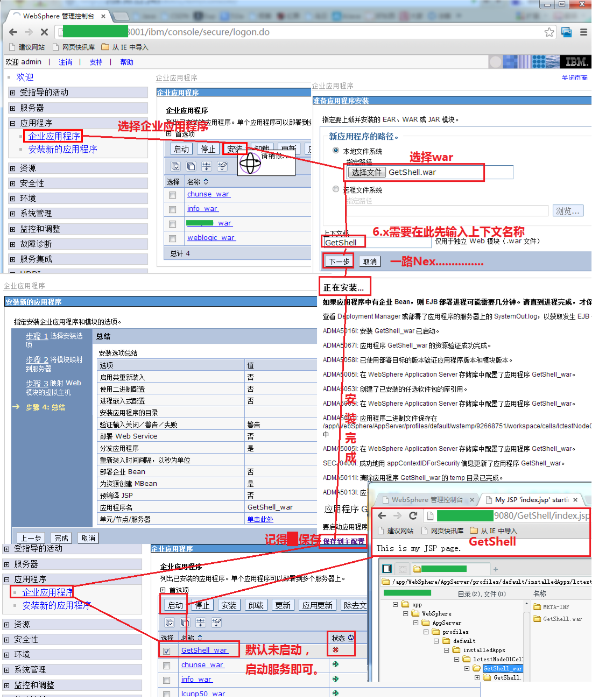This screenshot has width=592, height=700.
Task: Collapse the app folder in the file tree
Action: (396, 604)
